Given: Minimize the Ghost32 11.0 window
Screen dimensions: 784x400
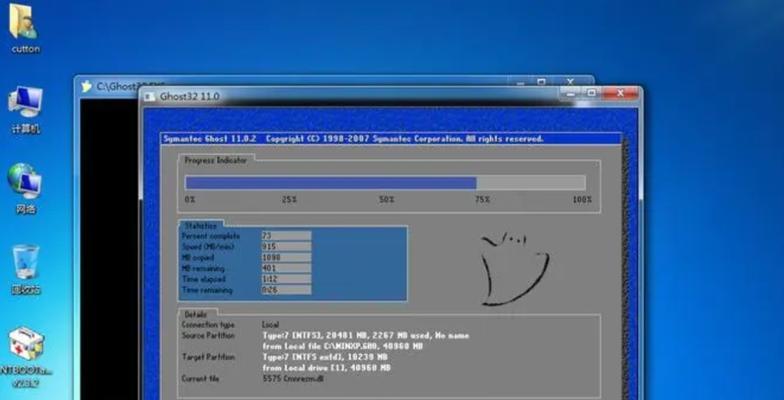Looking at the screenshot, I should [x=571, y=93].
